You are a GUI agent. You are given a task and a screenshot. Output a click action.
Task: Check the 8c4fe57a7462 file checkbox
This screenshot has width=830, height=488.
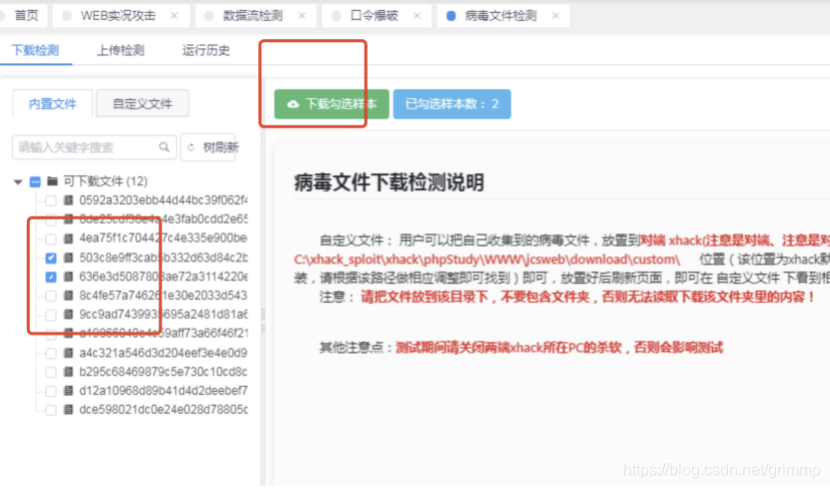pos(51,296)
